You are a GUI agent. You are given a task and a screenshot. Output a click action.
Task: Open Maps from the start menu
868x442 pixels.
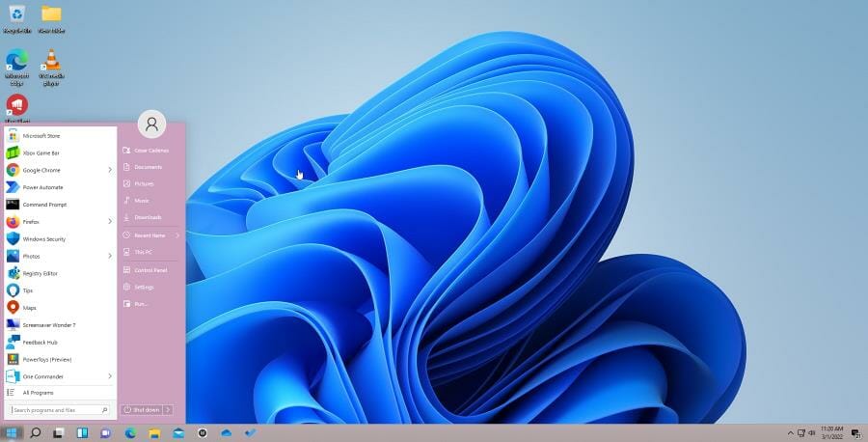60,308
